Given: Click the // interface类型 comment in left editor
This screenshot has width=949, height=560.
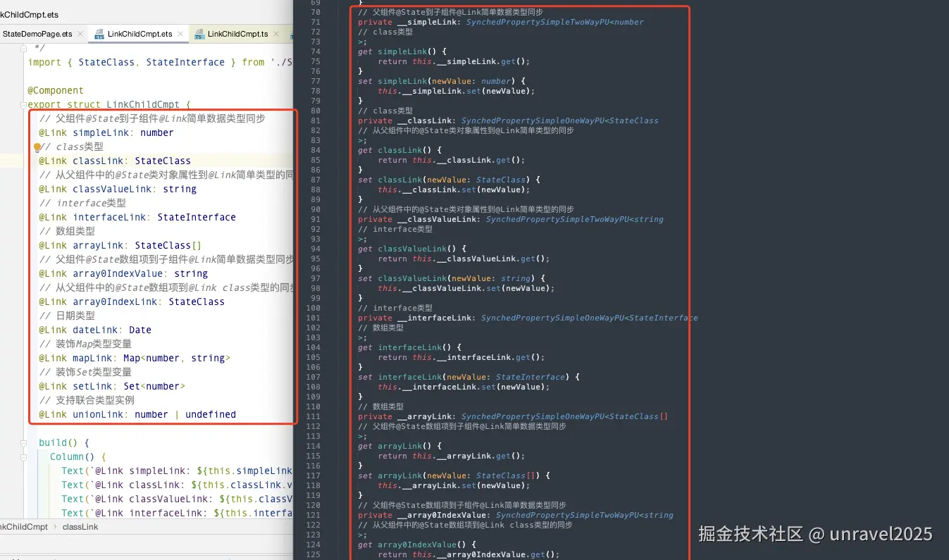Looking at the screenshot, I should tap(82, 203).
